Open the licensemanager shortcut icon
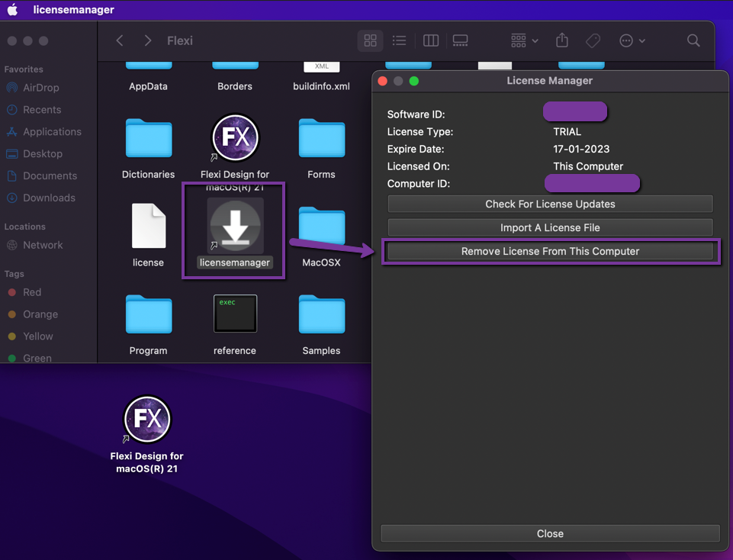 (x=235, y=227)
